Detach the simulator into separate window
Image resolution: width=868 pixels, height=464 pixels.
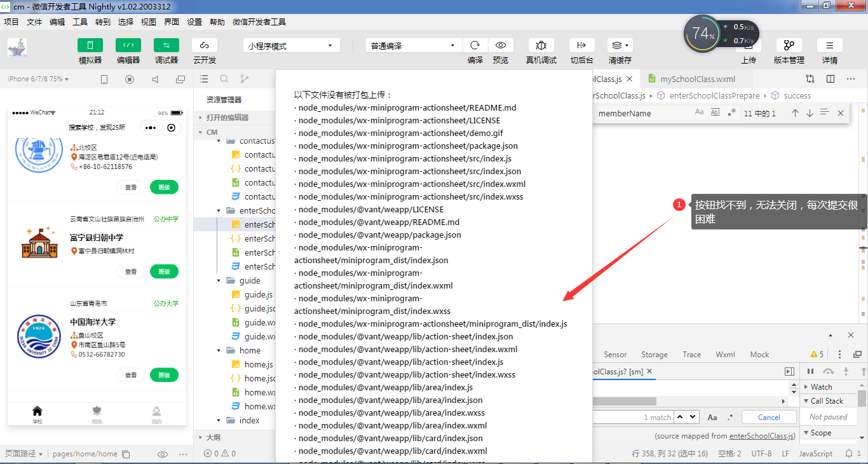180,79
